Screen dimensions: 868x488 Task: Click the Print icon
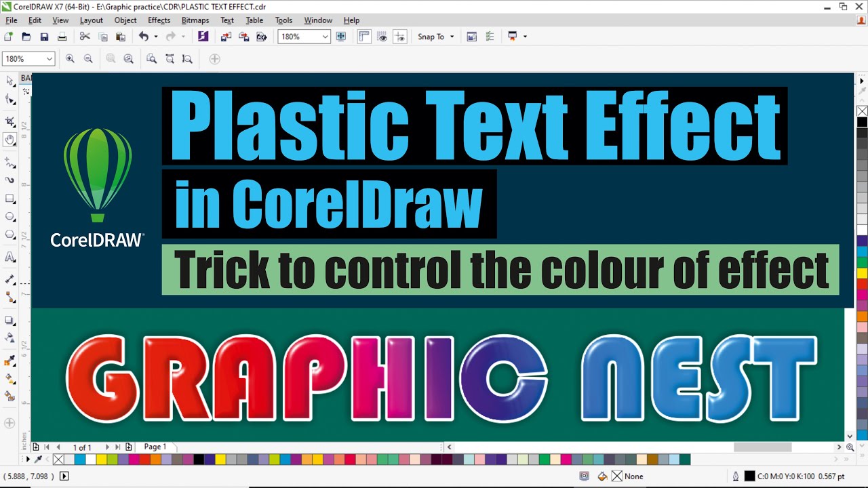(62, 37)
